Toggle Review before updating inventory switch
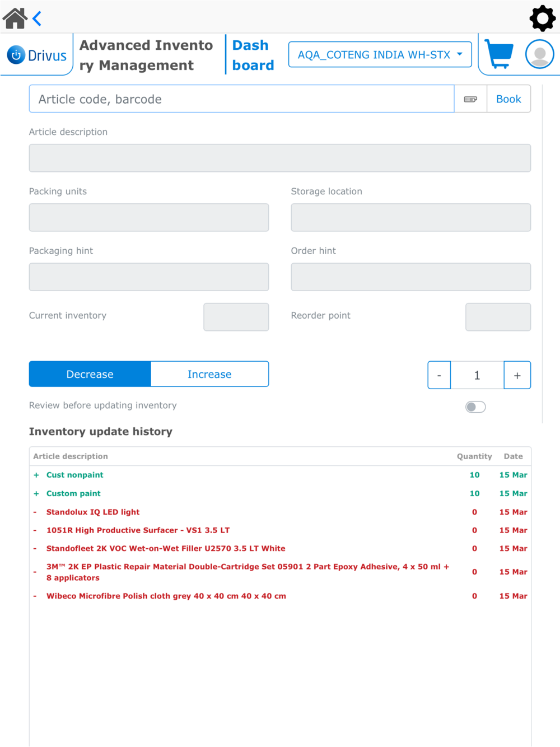Image resolution: width=560 pixels, height=747 pixels. pyautogui.click(x=475, y=407)
